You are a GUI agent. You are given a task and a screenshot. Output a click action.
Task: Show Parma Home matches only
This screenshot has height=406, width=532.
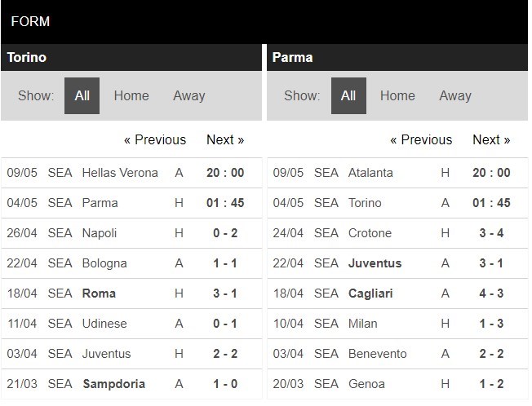(397, 96)
